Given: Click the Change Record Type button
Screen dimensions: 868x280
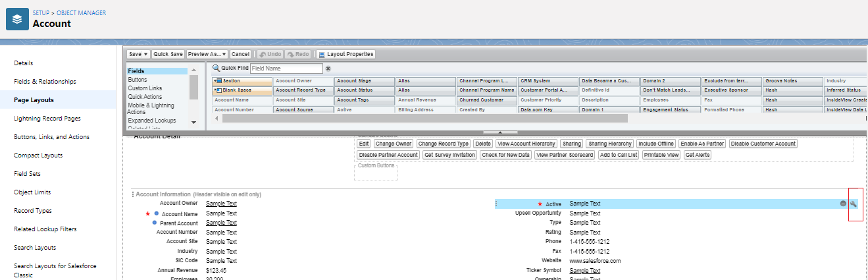Looking at the screenshot, I should 444,144.
